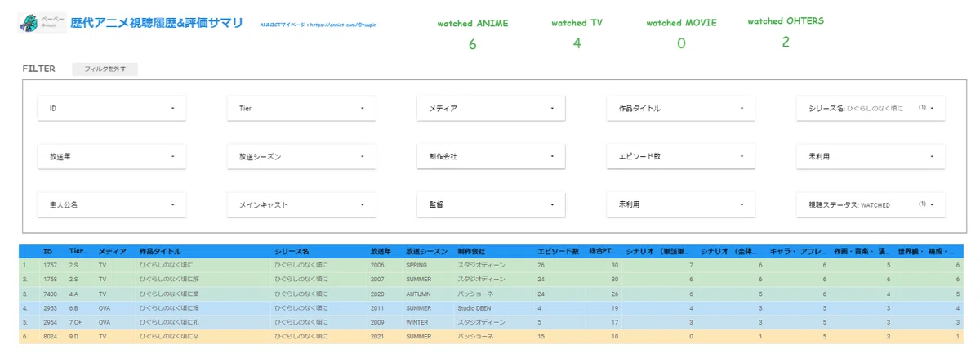
Task: Sort table by シリーズ名 column header
Action: [292, 252]
